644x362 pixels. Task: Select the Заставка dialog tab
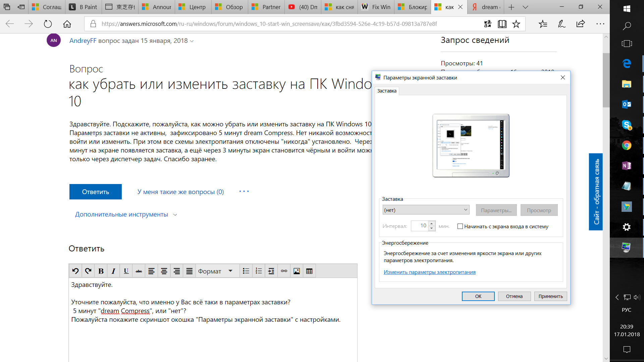[387, 91]
